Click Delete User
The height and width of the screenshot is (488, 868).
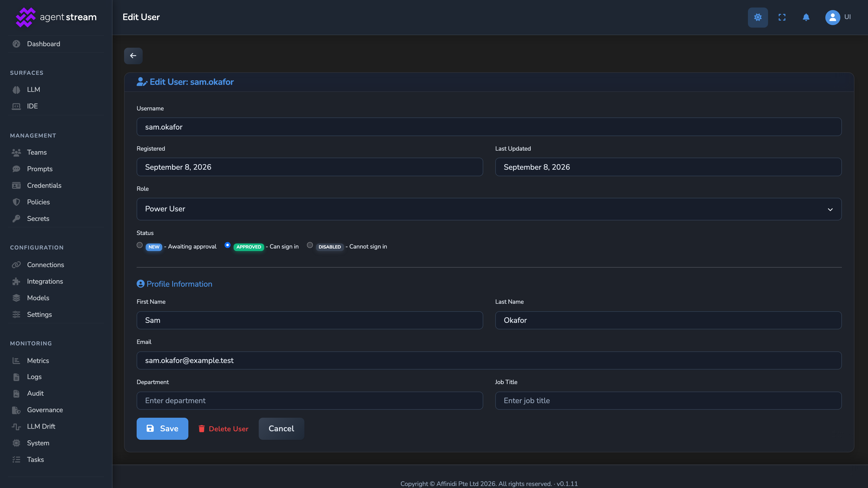(223, 429)
